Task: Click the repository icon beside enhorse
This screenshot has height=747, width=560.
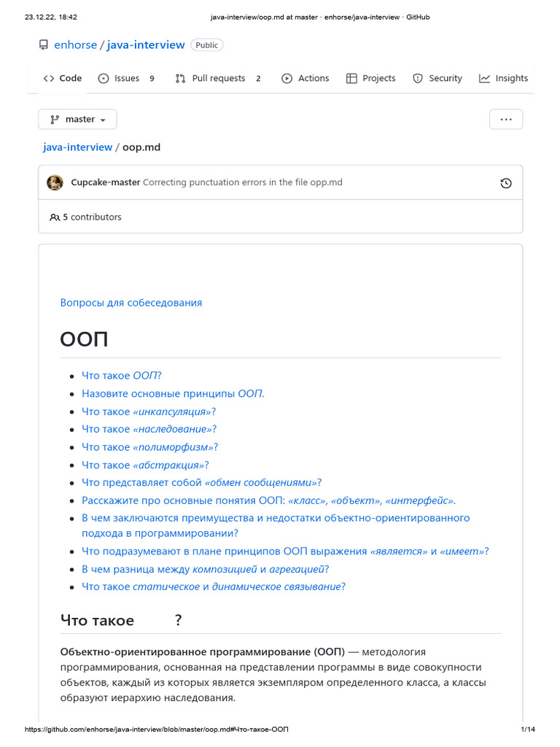Action: pos(44,45)
